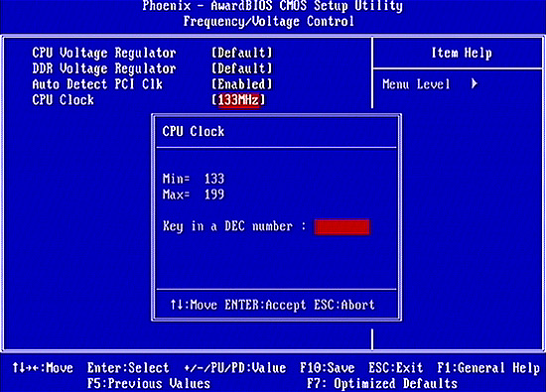Click F7: Optimized Defaults hint

coord(382,384)
